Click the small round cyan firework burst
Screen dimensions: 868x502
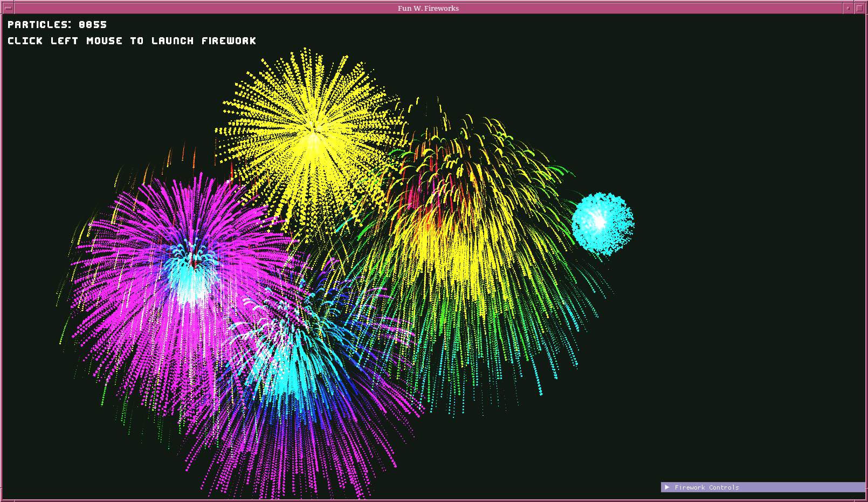[x=602, y=223]
